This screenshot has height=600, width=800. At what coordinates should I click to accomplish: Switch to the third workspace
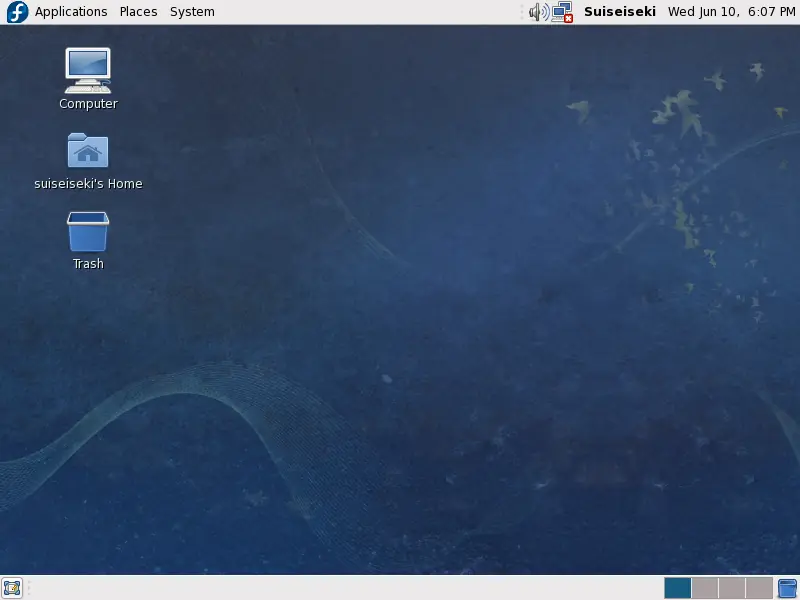[731, 588]
